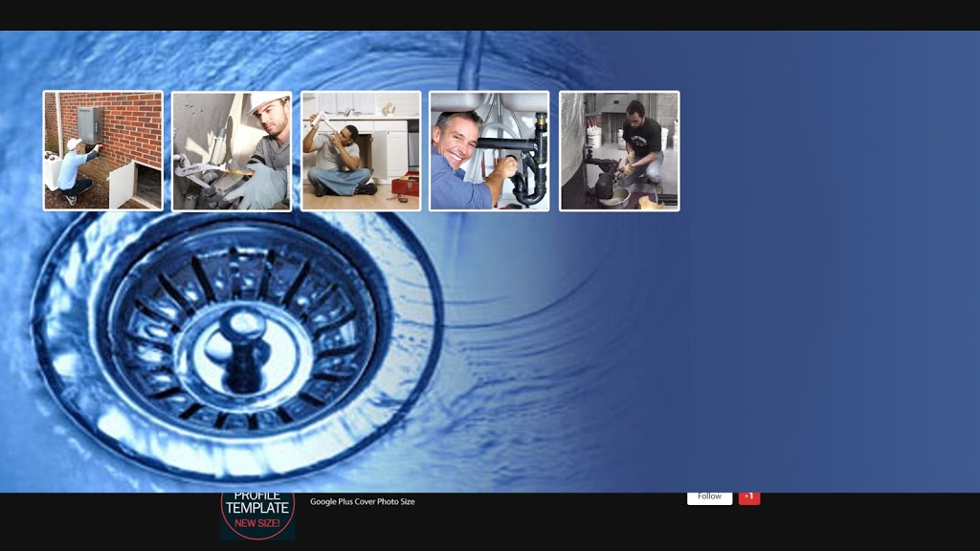This screenshot has height=551, width=980.
Task: Click the white hard hat in second photo
Action: coord(268,103)
